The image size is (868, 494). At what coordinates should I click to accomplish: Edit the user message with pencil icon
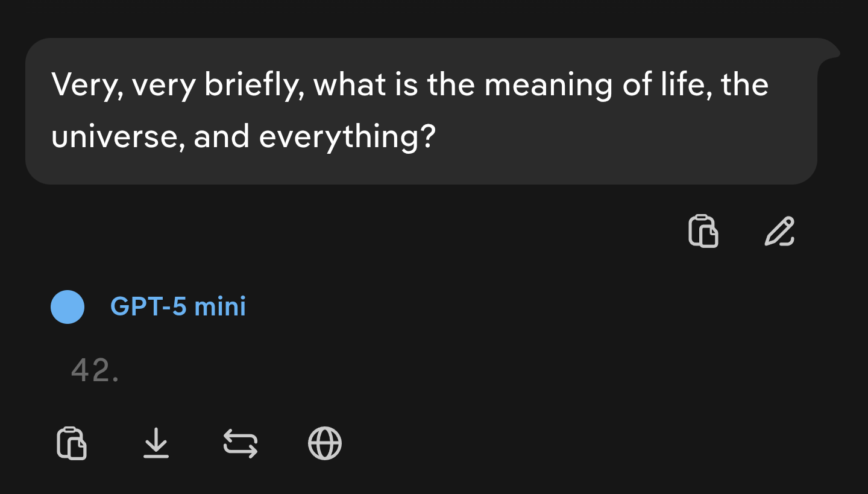click(x=779, y=231)
